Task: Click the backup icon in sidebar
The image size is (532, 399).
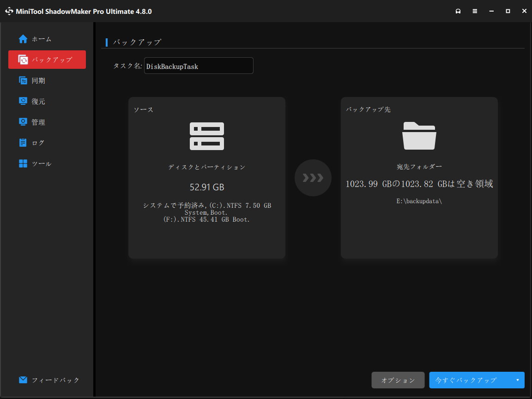Action: 23,60
